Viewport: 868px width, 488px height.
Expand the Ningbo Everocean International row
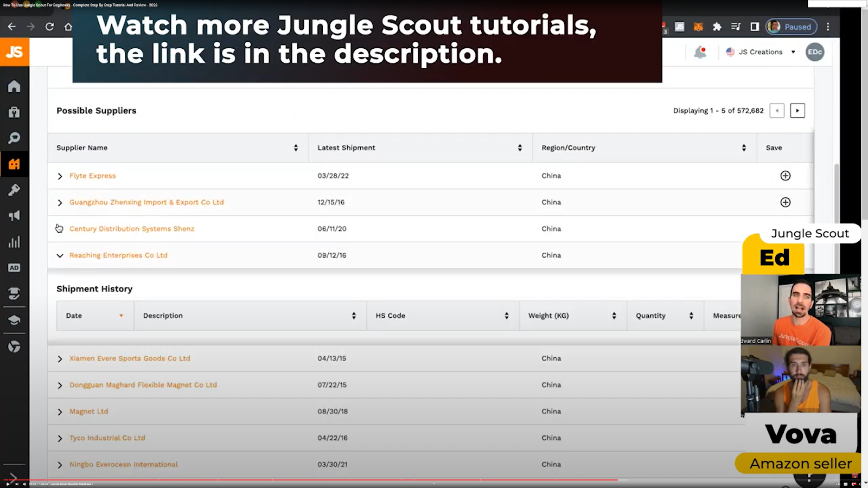[x=60, y=465]
